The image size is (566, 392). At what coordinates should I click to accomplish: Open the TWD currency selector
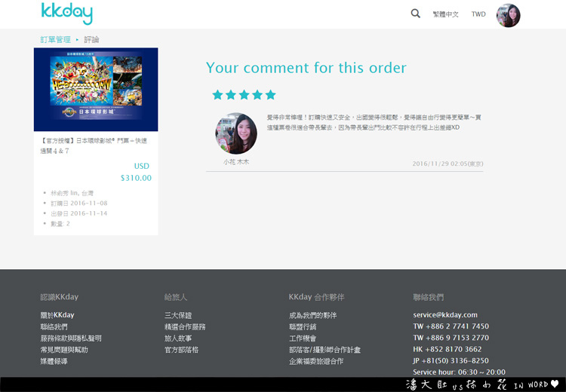coord(478,14)
